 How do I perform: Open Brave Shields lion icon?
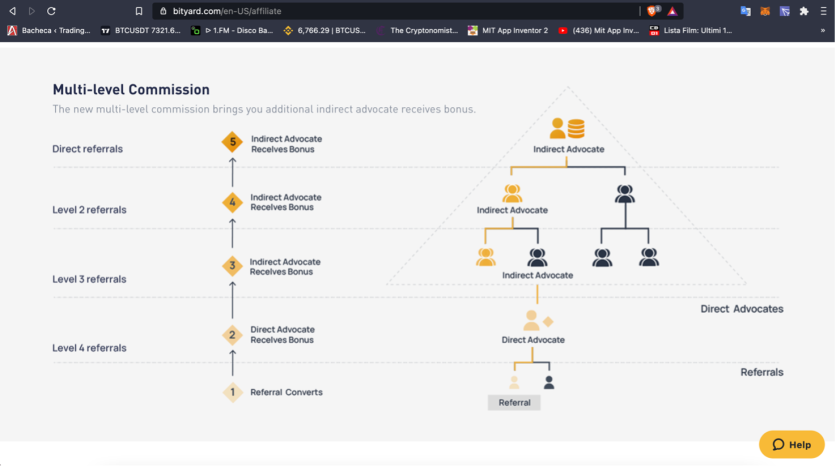(652, 11)
